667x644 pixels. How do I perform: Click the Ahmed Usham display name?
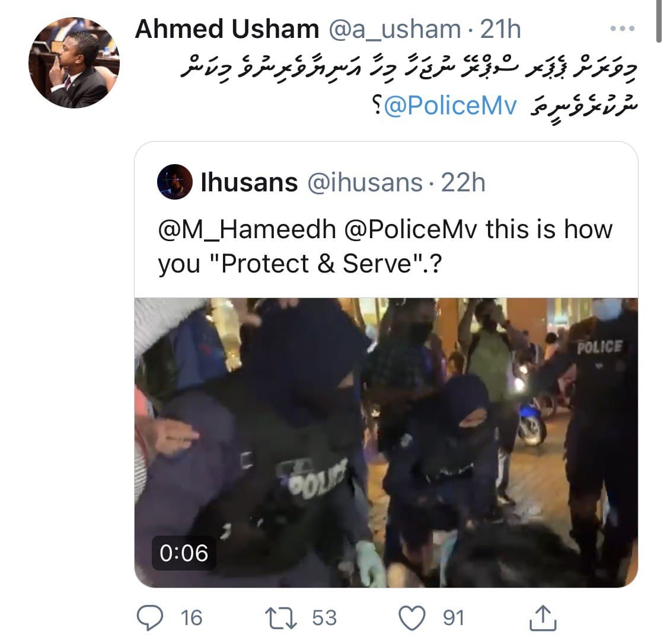click(226, 29)
